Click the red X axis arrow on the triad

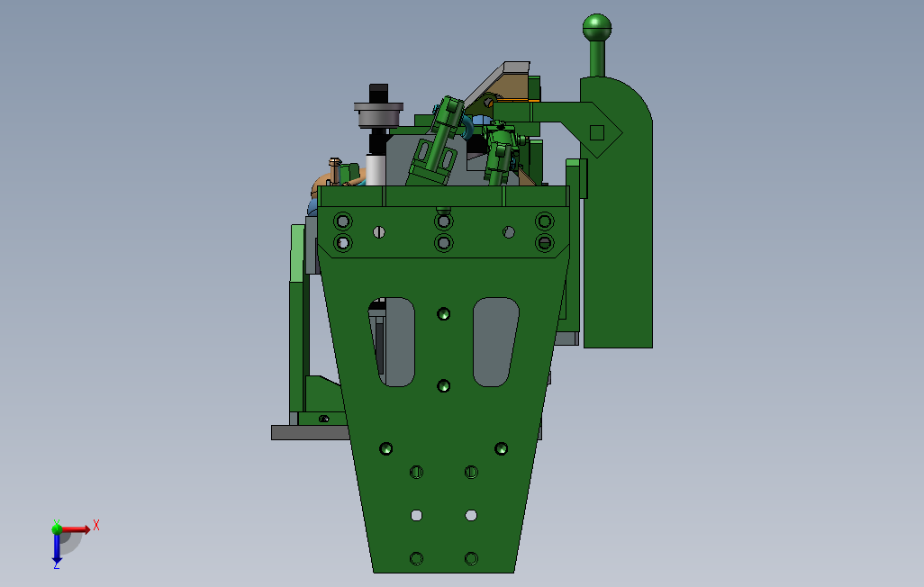[x=77, y=529]
